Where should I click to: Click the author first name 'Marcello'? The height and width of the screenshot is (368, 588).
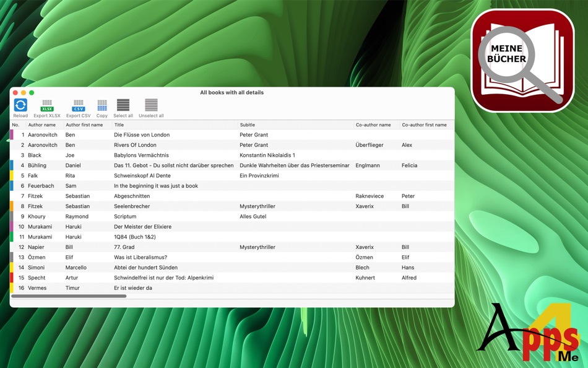(x=76, y=268)
